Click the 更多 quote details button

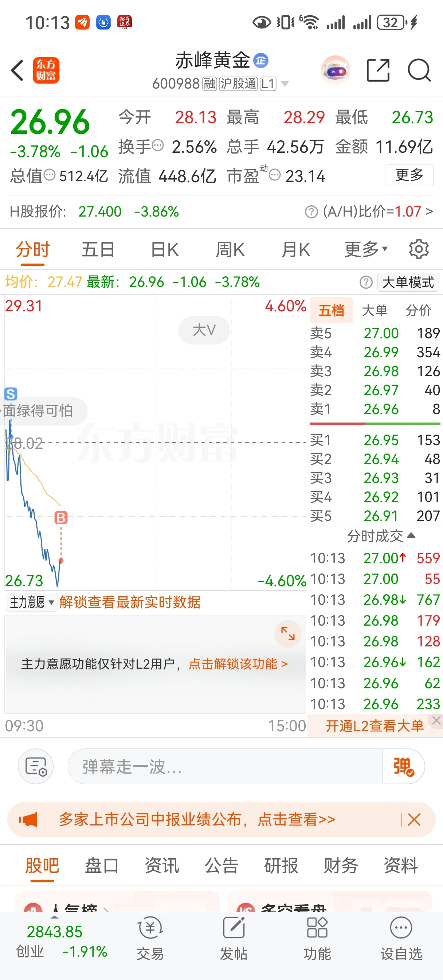(x=409, y=175)
